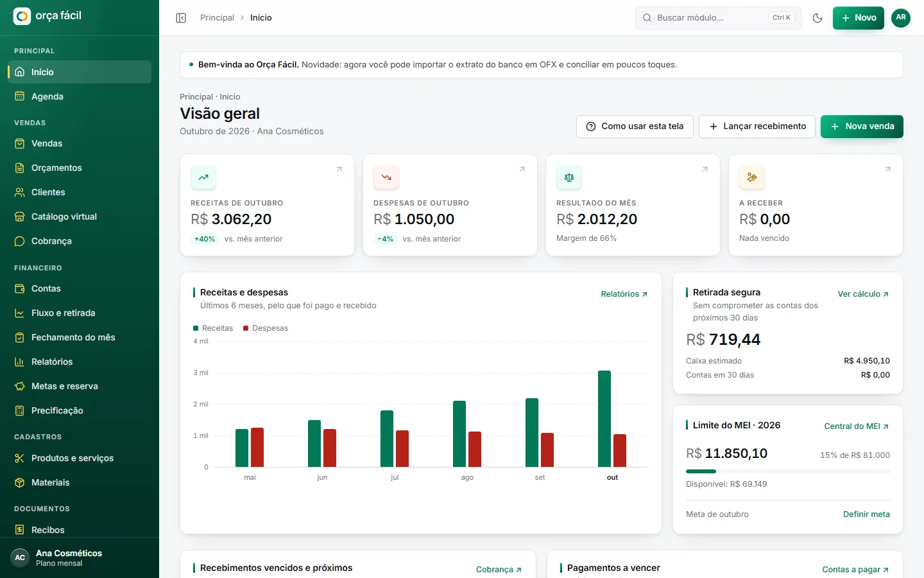The image size is (924, 578).
Task: Open Fluxo e retirada in the sidebar
Action: coord(80,313)
